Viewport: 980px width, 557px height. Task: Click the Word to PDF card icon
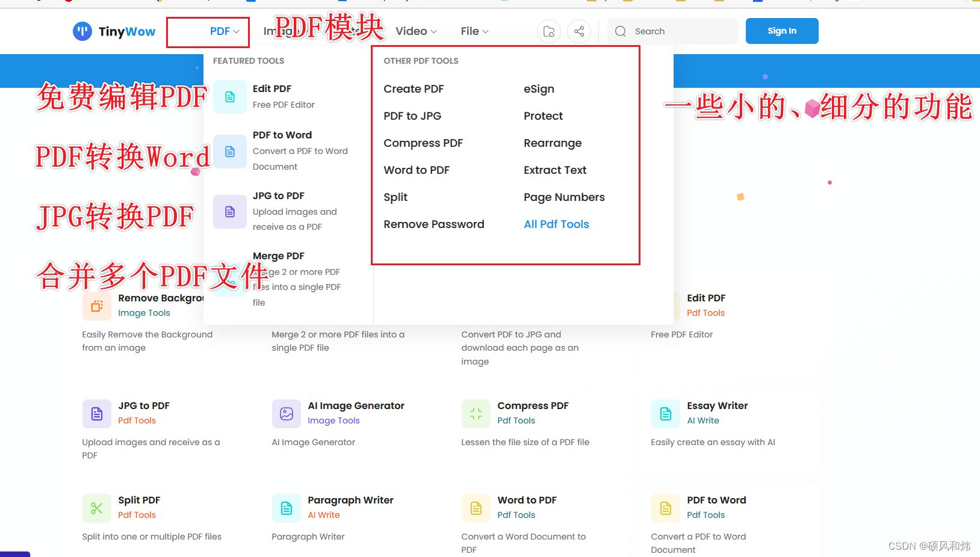tap(476, 508)
